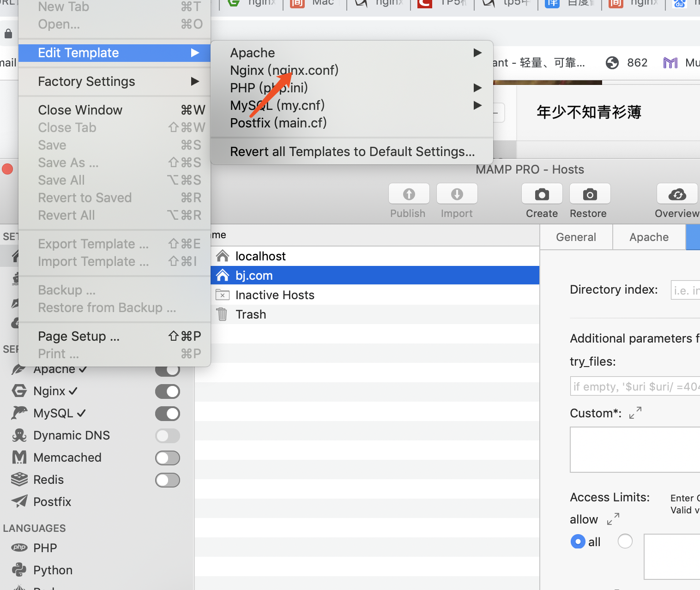Click the Publish toolbar icon
The height and width of the screenshot is (590, 700).
[x=409, y=194]
